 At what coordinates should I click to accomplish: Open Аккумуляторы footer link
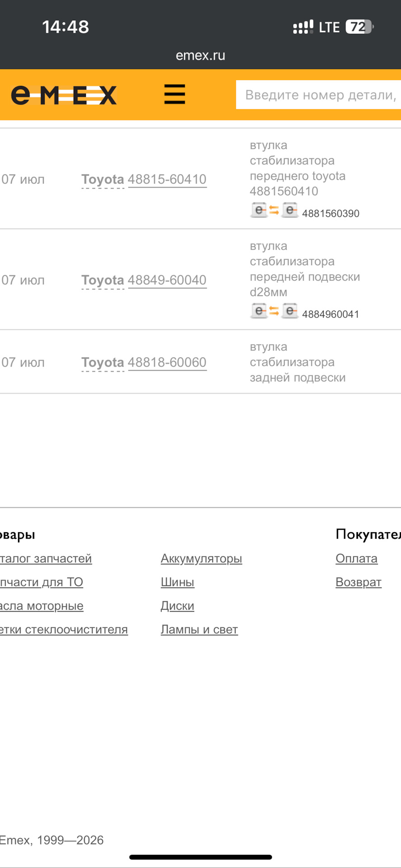point(201,558)
